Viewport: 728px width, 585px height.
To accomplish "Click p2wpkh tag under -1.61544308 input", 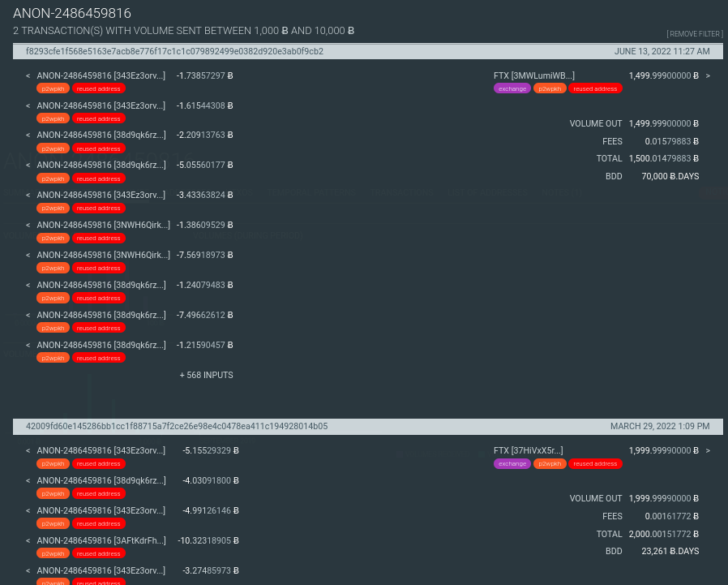I will click(53, 119).
